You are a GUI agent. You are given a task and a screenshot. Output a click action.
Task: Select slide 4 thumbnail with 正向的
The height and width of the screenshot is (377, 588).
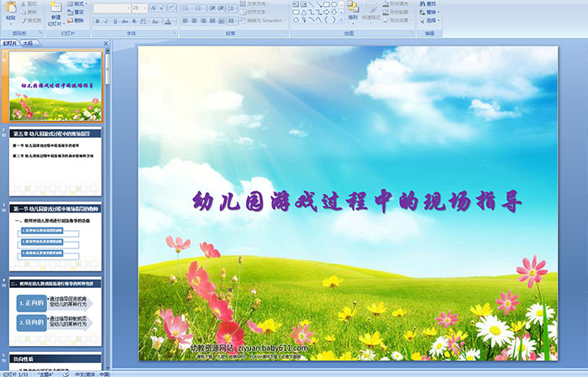(x=55, y=312)
